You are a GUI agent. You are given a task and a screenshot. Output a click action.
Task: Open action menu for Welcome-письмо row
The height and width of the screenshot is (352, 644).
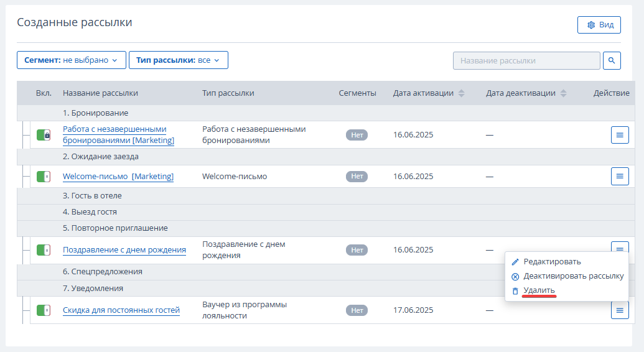pos(620,176)
